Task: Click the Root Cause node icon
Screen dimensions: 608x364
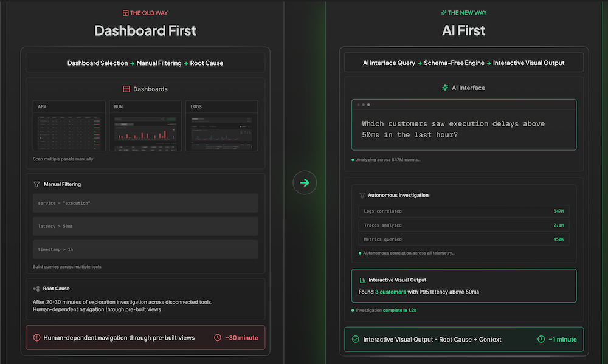Action: coord(36,289)
